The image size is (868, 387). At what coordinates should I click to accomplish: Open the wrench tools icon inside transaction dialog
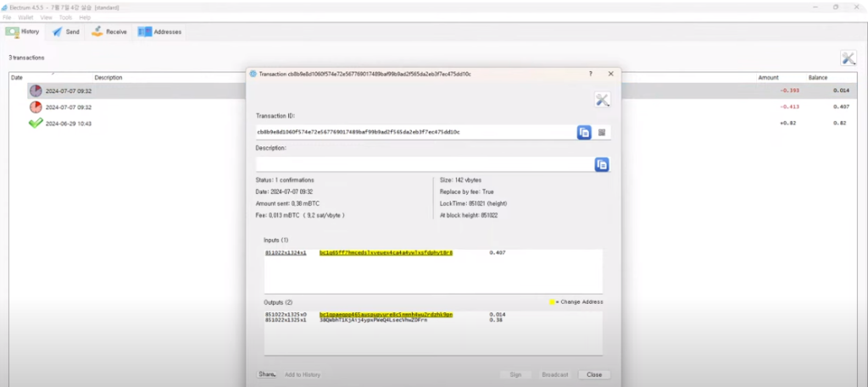pos(603,100)
